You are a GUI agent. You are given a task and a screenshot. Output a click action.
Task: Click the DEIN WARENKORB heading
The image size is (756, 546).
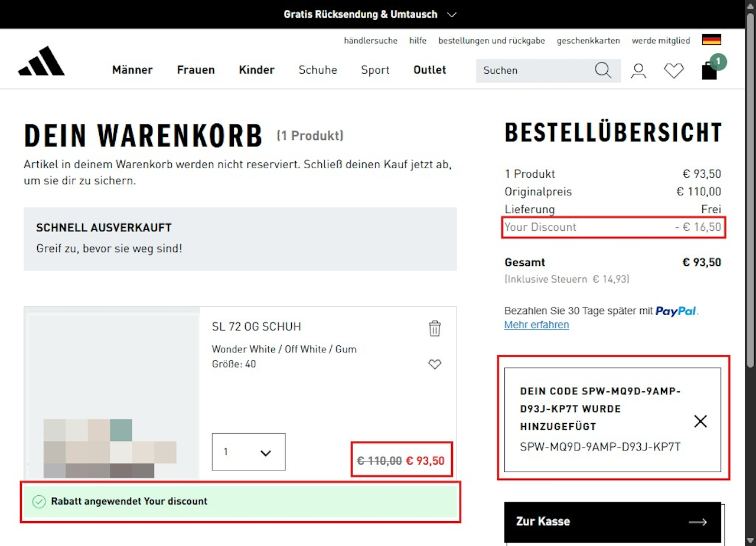[143, 136]
